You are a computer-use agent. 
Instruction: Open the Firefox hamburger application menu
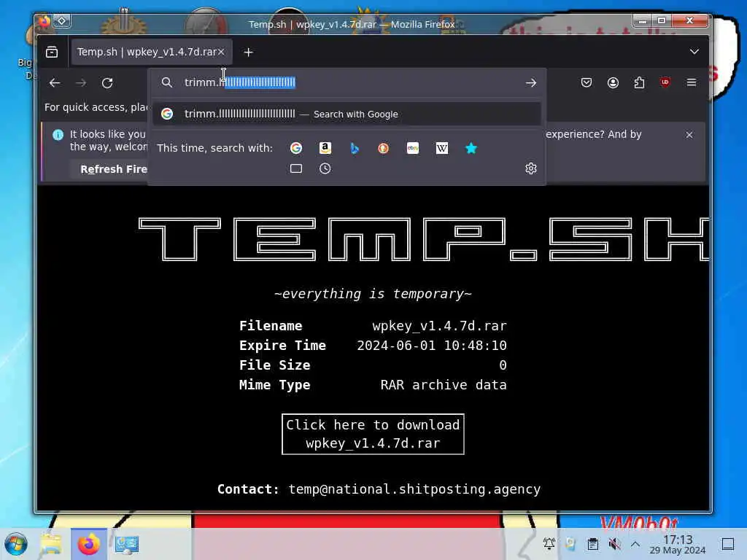click(x=692, y=83)
